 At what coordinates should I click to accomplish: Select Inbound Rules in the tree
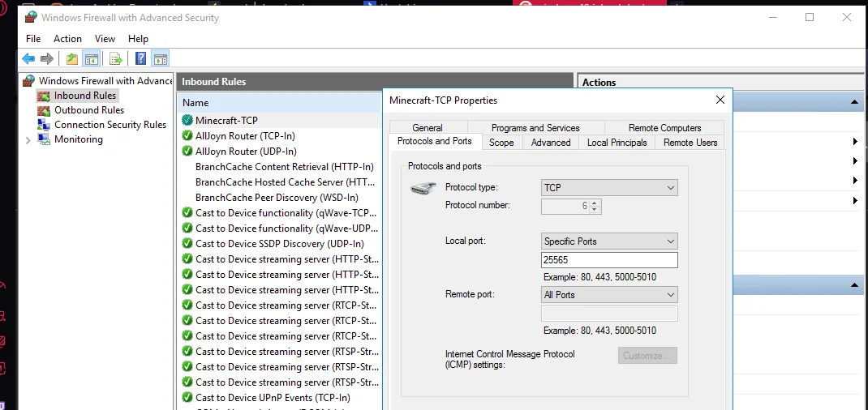85,96
